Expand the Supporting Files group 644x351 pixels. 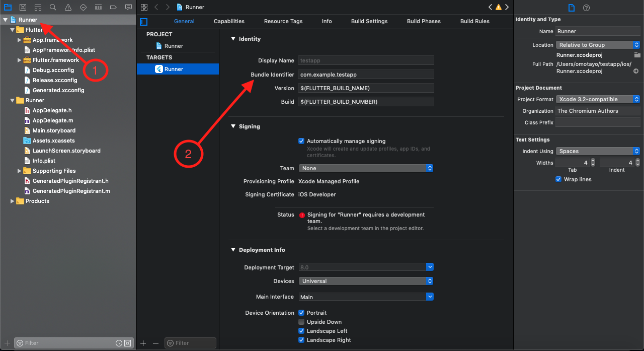(x=20, y=171)
